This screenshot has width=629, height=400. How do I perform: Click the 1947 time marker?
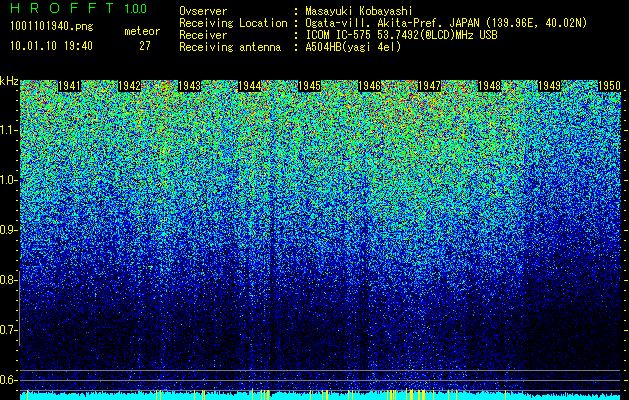[x=429, y=86]
